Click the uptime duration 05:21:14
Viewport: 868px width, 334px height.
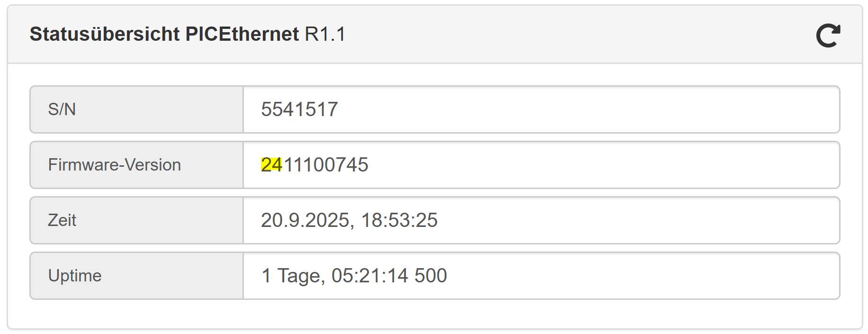[x=370, y=276]
